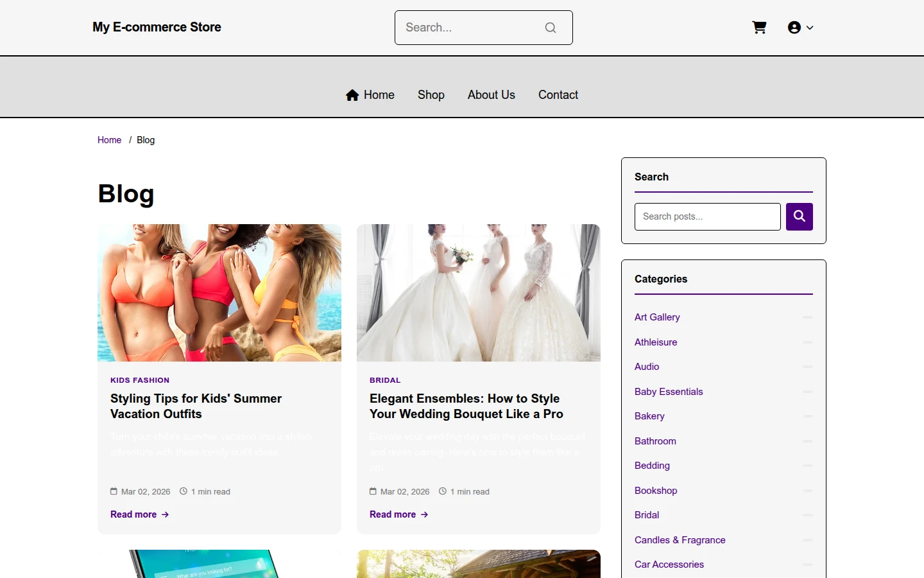The image size is (924, 578).
Task: Submit blog search with purple search button
Action: (x=800, y=216)
